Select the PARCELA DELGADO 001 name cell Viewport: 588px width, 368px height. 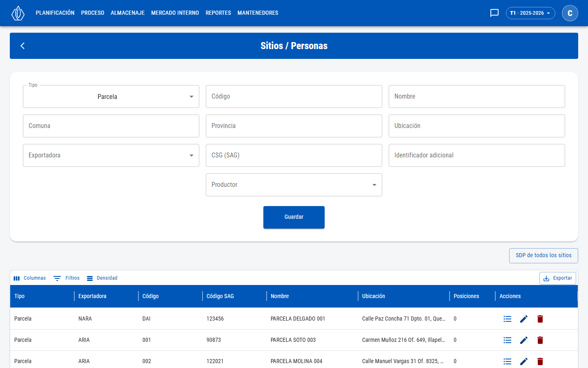[x=312, y=319]
